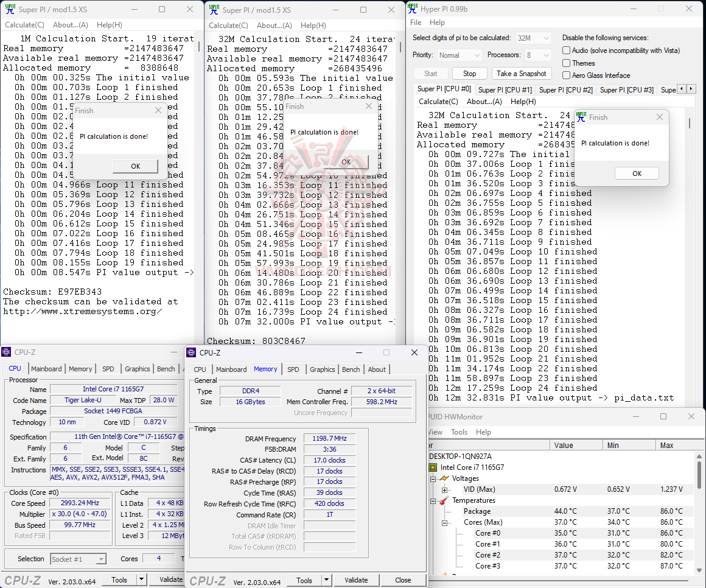
Task: Click the CPU-Z icon in the Memory window title
Action: [x=191, y=352]
